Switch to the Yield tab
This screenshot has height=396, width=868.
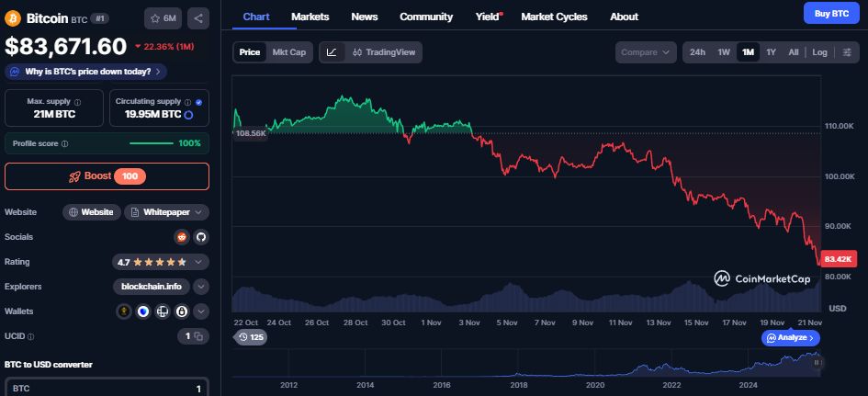point(488,17)
